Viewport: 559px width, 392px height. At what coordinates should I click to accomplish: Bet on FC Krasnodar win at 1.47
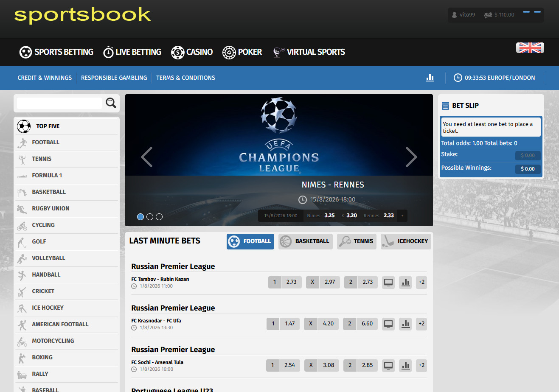[x=283, y=324]
